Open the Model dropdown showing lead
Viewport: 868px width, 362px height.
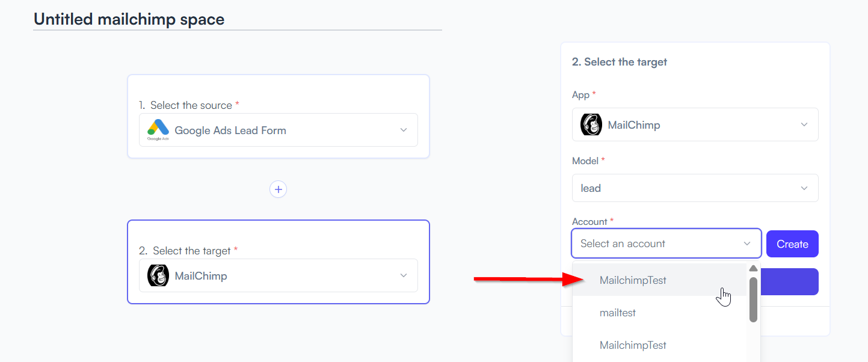pos(695,188)
